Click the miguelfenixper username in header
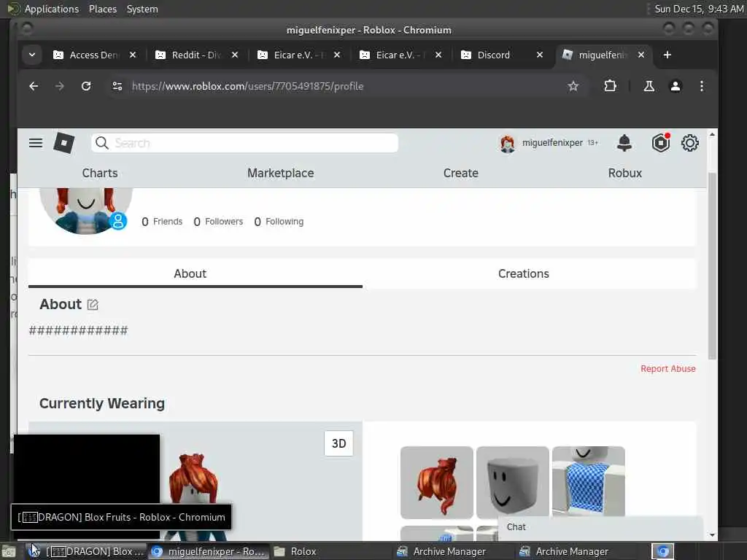Viewport: 747px width, 560px height. [x=552, y=143]
